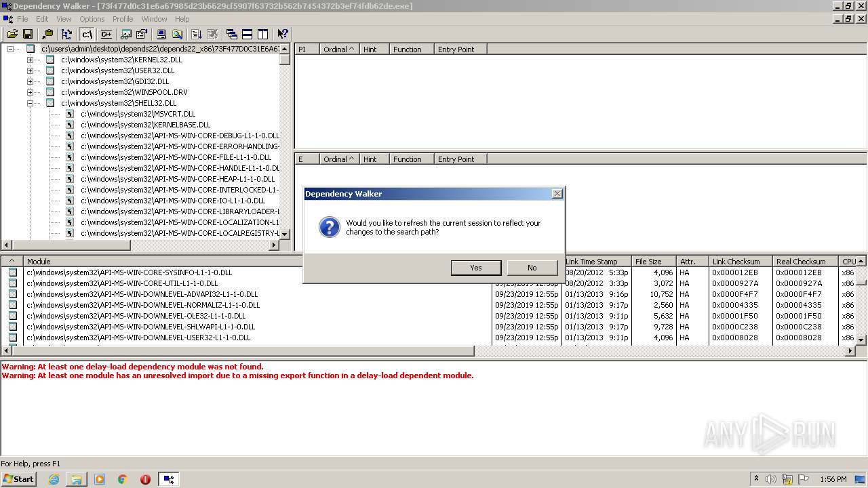The image size is (868, 488).
Task: Expand the GDI32.DLL tree node
Action: (30, 81)
